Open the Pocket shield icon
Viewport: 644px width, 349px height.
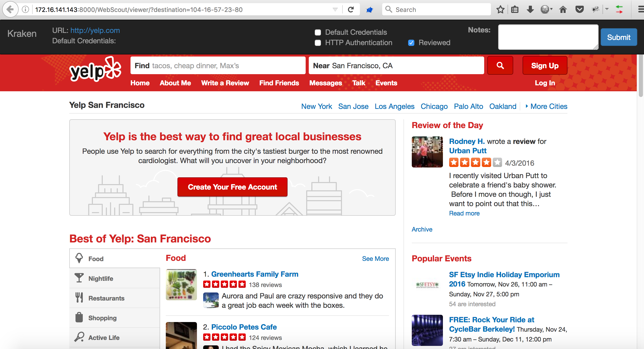[579, 10]
